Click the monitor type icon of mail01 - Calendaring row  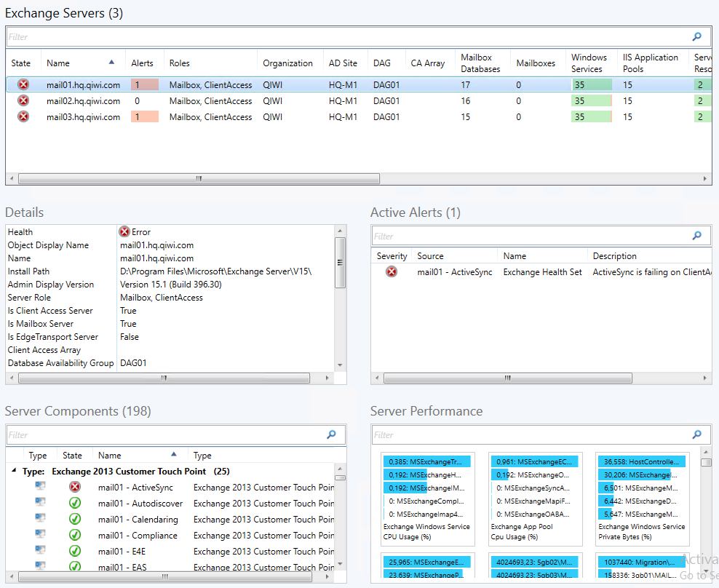click(x=40, y=518)
